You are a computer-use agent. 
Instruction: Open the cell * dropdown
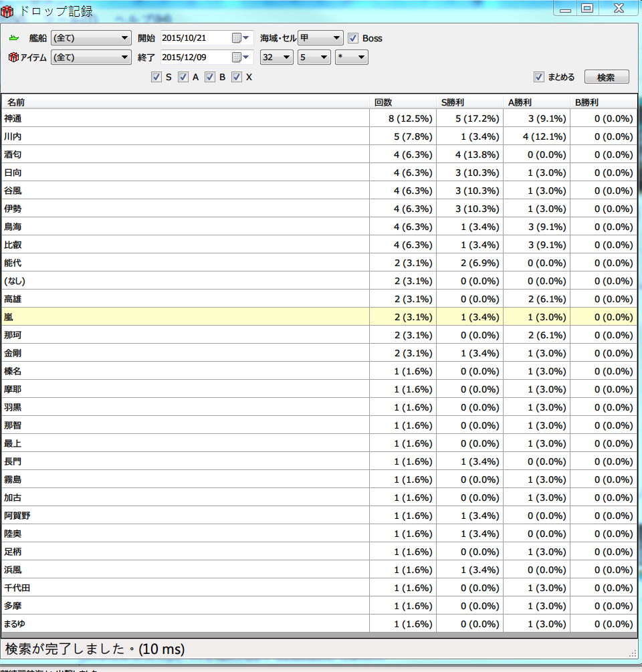click(x=352, y=57)
